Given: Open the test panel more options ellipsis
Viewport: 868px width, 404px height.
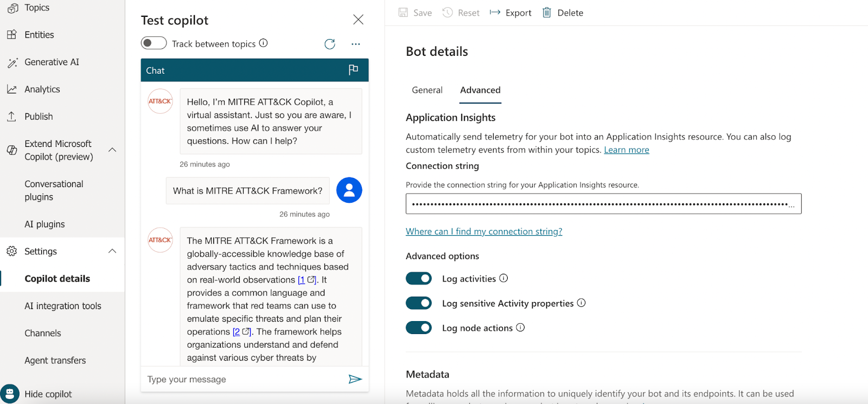Looking at the screenshot, I should click(355, 44).
